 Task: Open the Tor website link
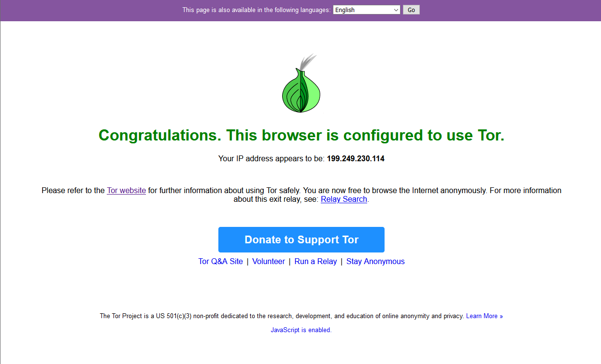click(127, 190)
